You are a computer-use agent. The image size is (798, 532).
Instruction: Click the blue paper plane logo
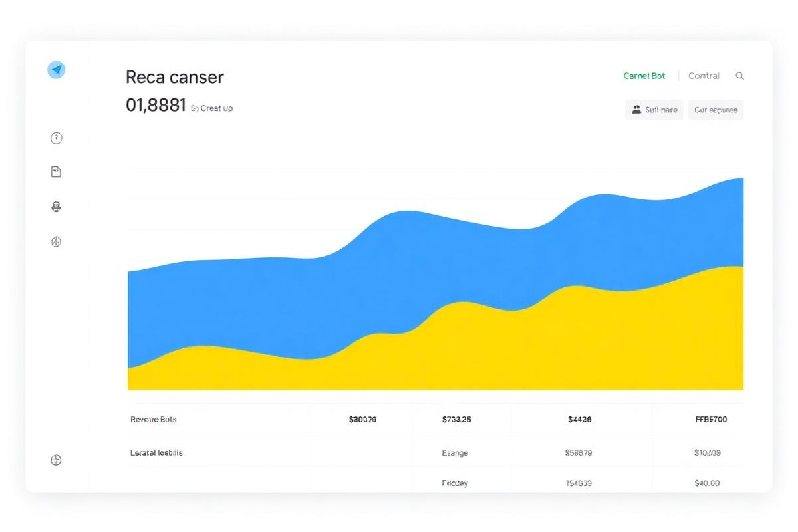pos(57,69)
